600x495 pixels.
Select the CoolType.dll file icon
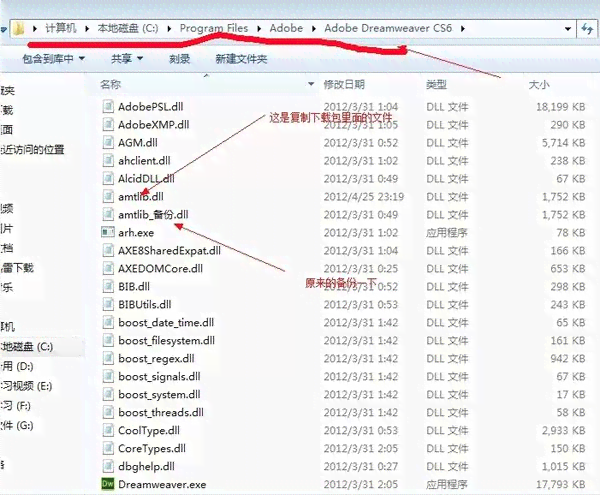(108, 430)
